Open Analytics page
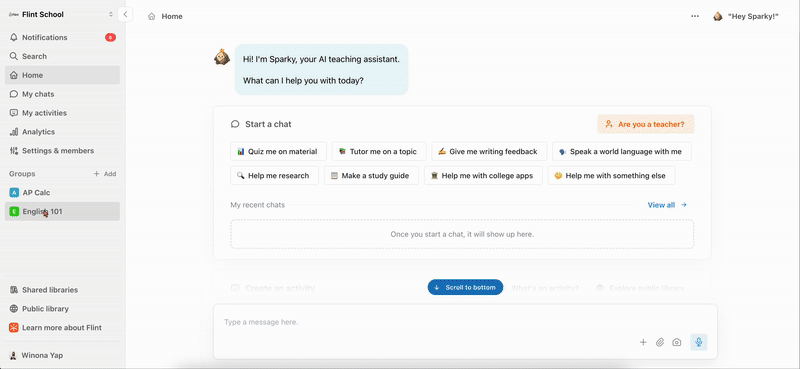 pyautogui.click(x=62, y=132)
